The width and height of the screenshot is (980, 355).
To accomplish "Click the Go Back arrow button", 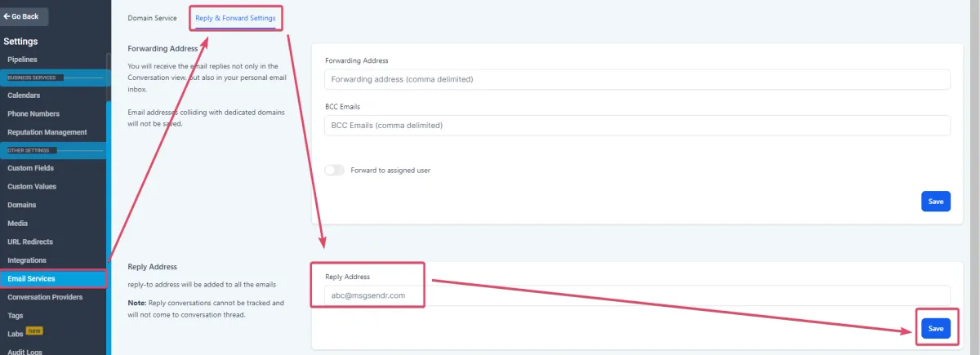I will 22,16.
